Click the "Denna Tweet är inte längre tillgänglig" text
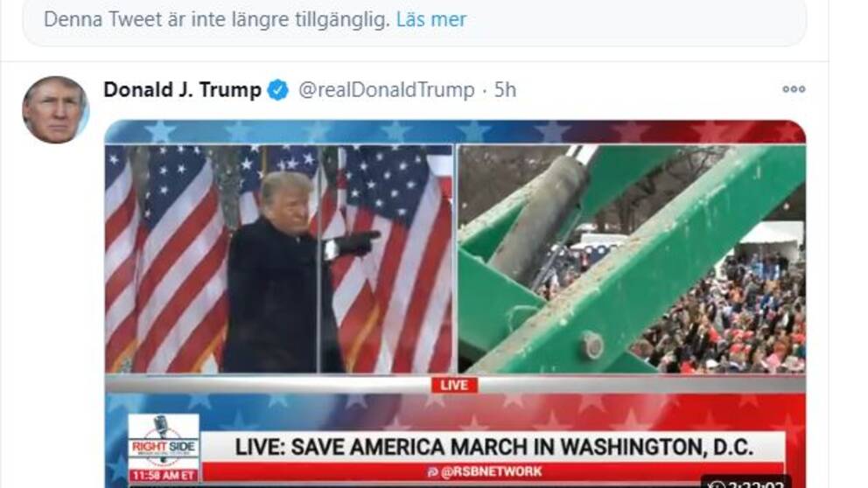This screenshot has height=488, width=868. point(217,19)
